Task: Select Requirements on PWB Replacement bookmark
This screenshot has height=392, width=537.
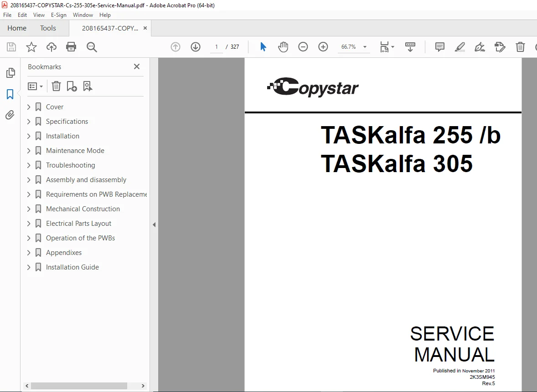Action: pyautogui.click(x=96, y=194)
